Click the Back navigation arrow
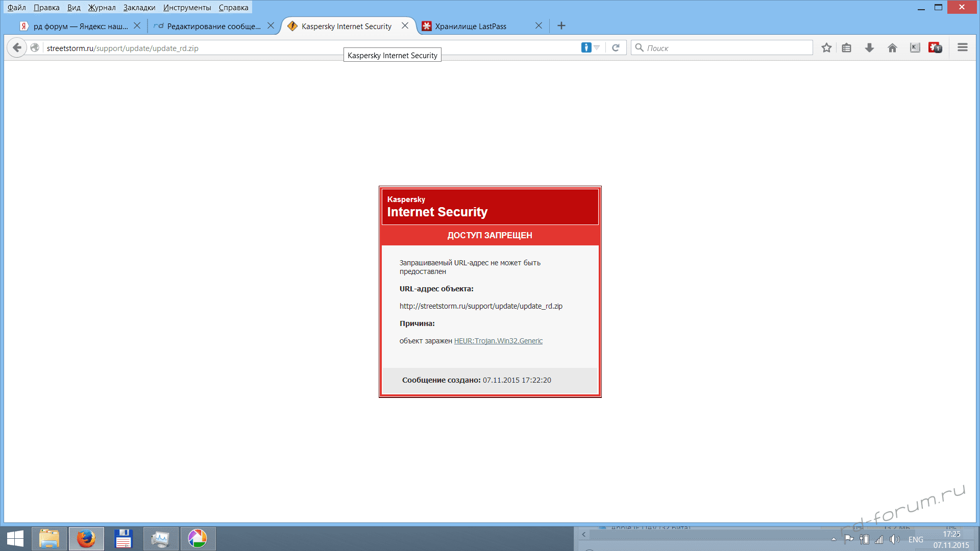Screen dimensions: 980x551 click(x=17, y=48)
